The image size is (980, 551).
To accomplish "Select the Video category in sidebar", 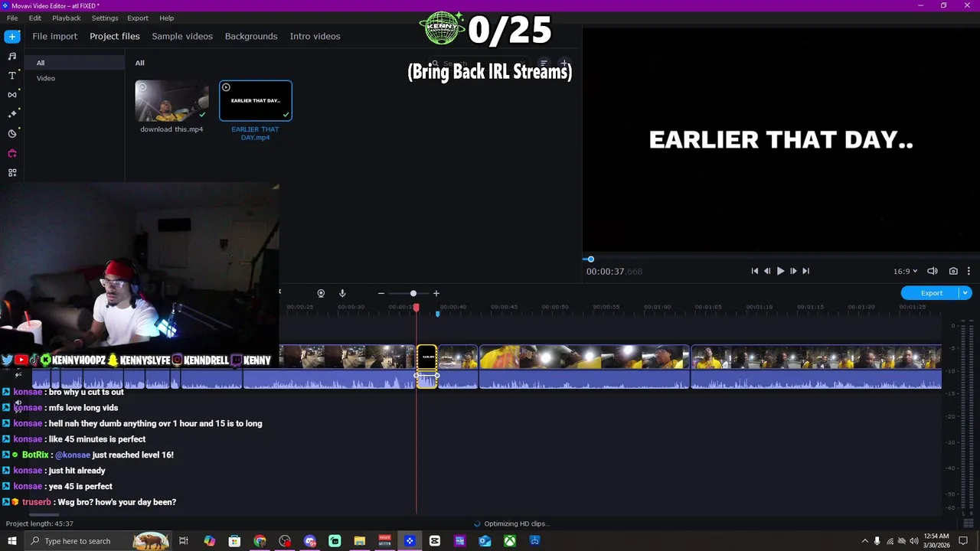I will [73, 78].
